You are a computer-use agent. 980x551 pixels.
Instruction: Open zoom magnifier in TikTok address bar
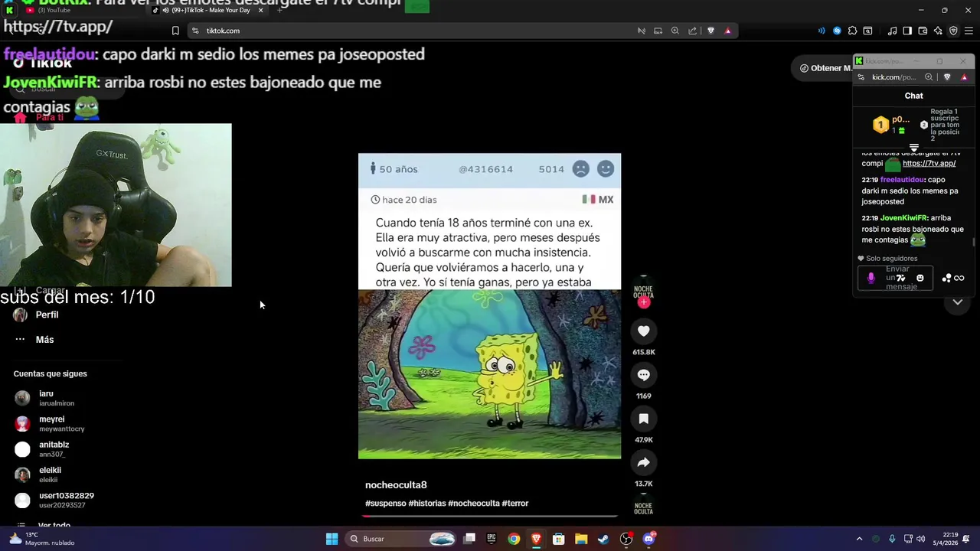[x=675, y=31]
